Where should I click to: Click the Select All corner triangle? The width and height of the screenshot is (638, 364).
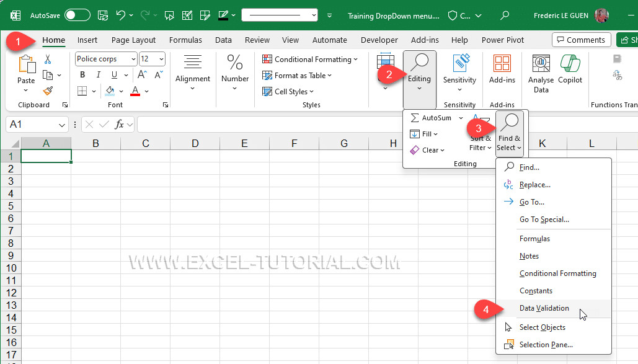coord(15,143)
